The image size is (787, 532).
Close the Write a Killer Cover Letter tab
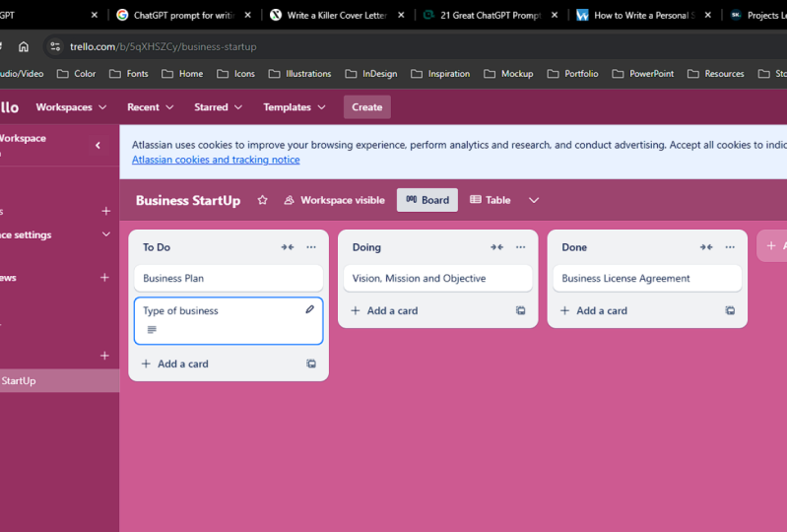coord(401,15)
